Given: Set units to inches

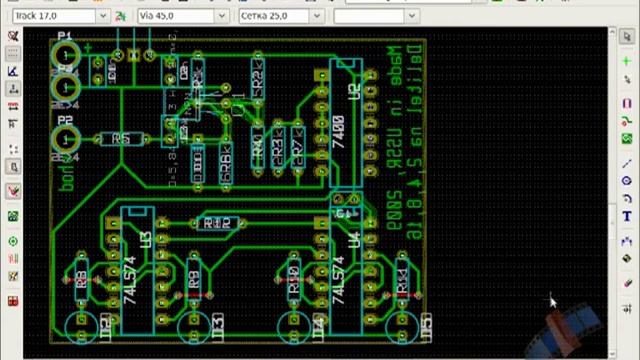Looking at the screenshot, I should pos(13,89).
